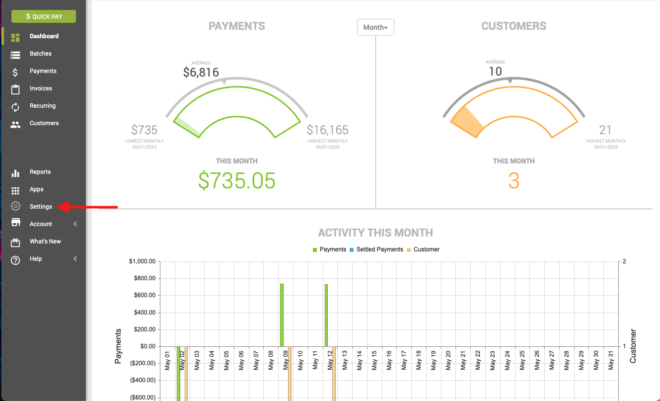Open the Dashboard grid icon
The width and height of the screenshot is (660, 401).
16,37
